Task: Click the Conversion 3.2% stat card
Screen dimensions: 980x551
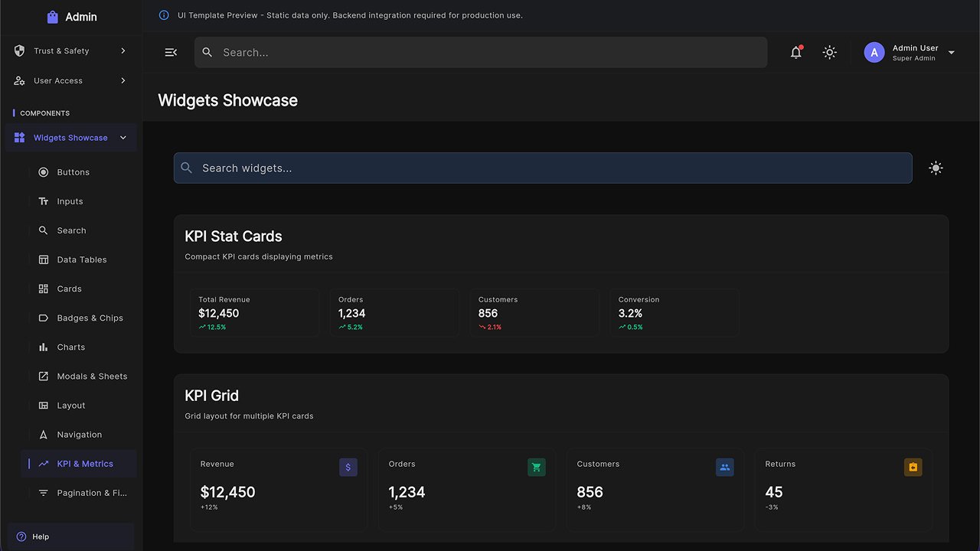Action: 675,312
